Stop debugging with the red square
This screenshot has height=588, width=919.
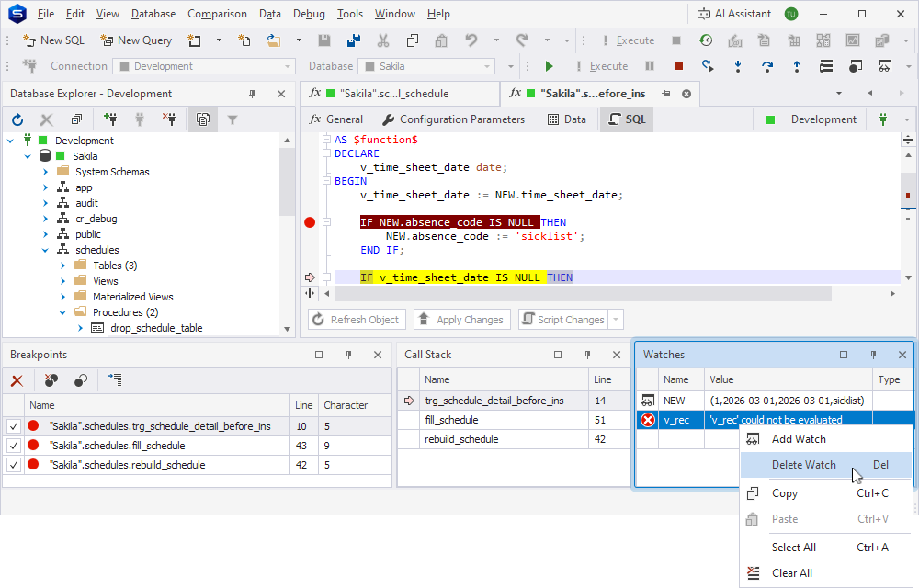[x=679, y=66]
